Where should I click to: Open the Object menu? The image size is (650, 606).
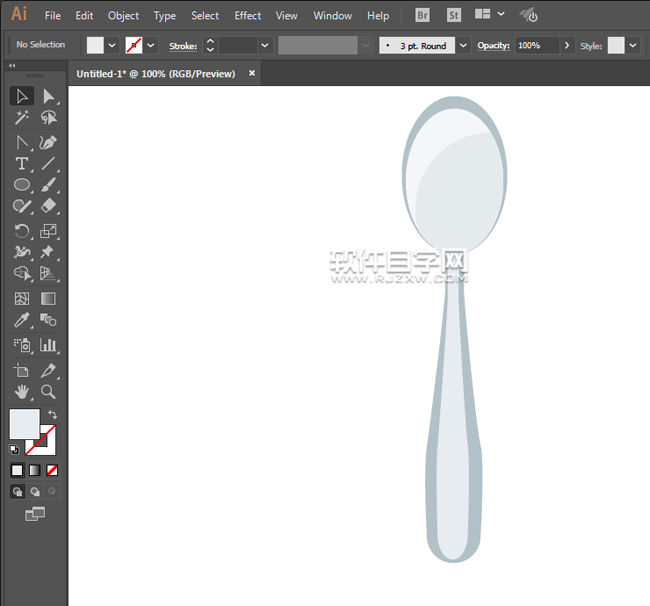pyautogui.click(x=123, y=16)
